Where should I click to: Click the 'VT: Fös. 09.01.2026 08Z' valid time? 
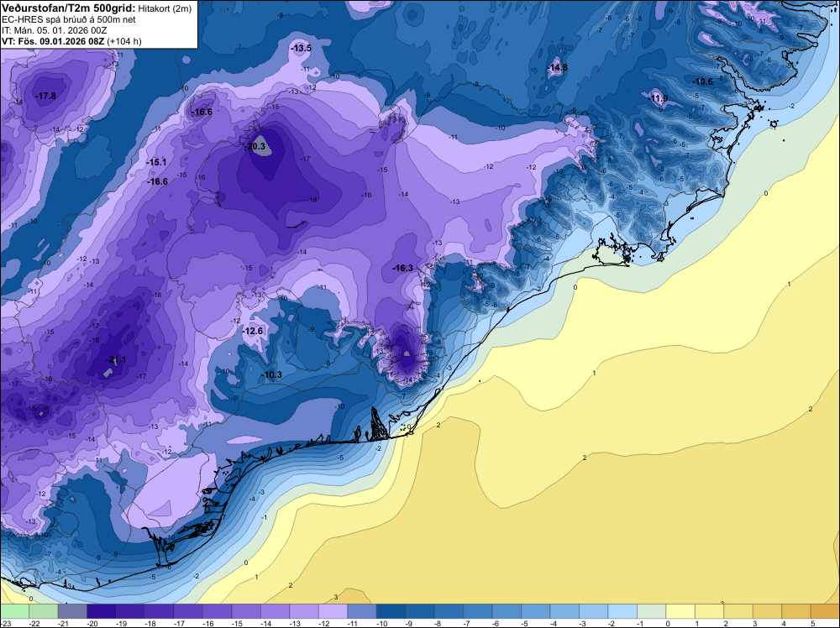click(x=53, y=41)
